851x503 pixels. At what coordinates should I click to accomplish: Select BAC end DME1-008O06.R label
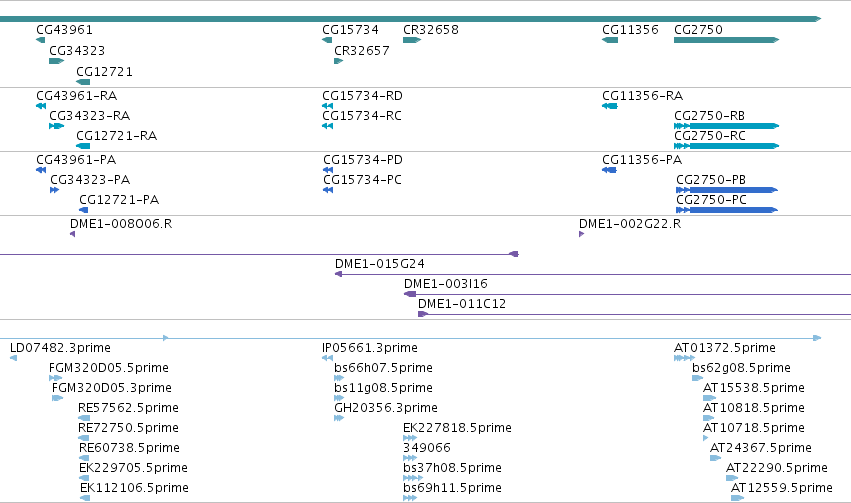[121, 224]
